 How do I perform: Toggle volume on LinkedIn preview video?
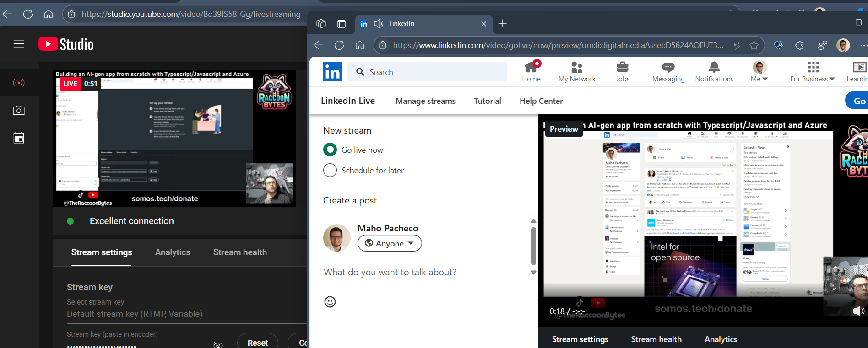point(859,311)
